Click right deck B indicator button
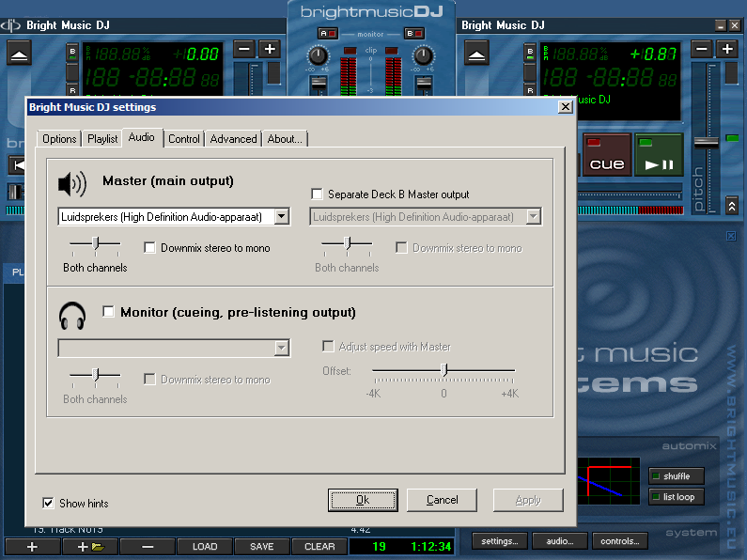This screenshot has height=560, width=747. (x=530, y=52)
